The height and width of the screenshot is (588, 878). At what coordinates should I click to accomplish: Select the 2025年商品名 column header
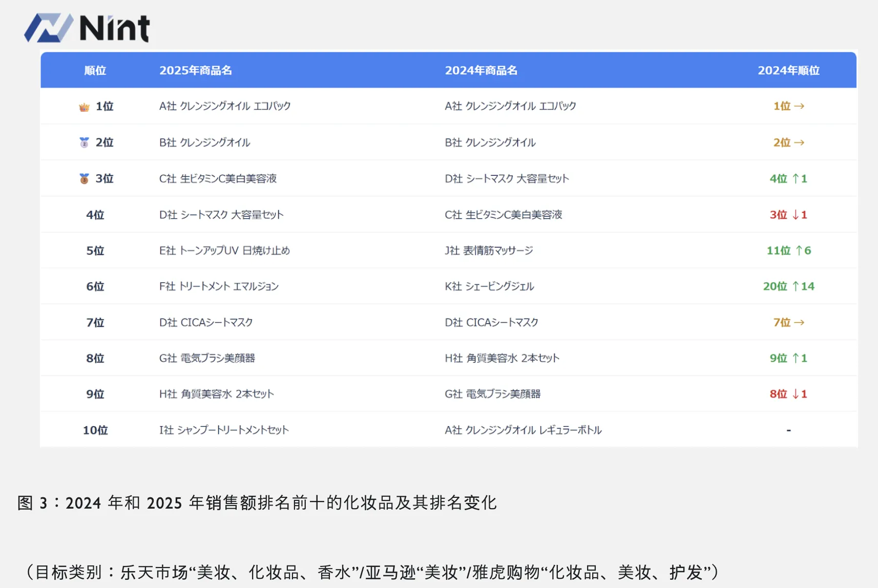tap(196, 70)
